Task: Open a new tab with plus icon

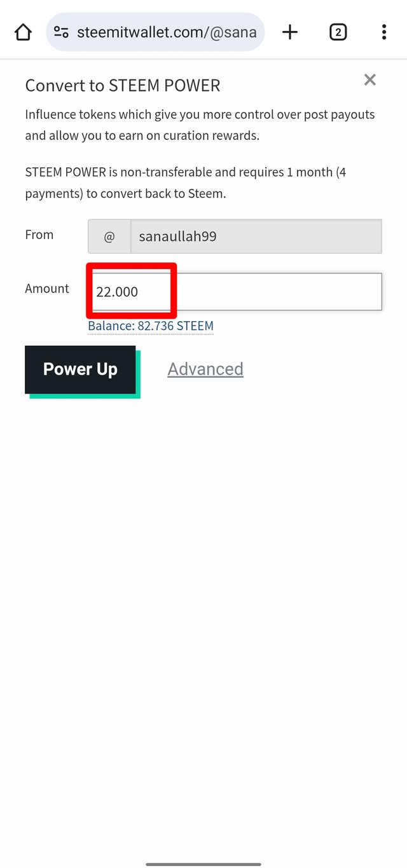Action: point(290,32)
